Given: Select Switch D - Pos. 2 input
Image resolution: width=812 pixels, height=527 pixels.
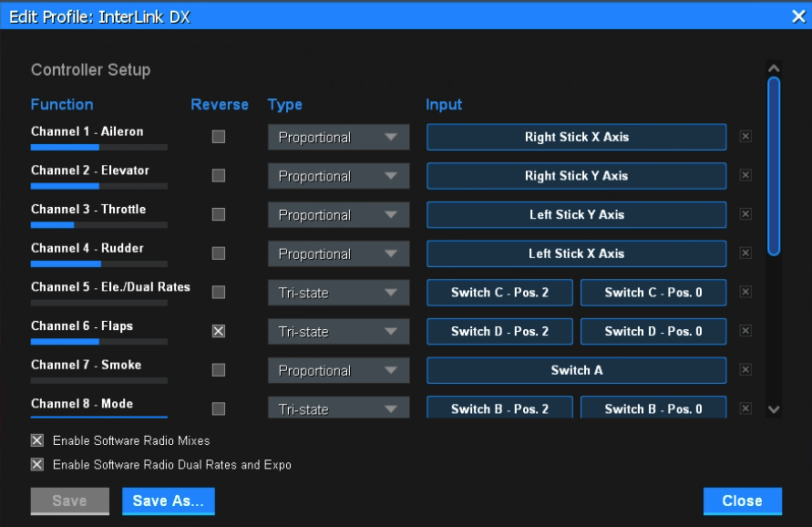Looking at the screenshot, I should pyautogui.click(x=499, y=331).
